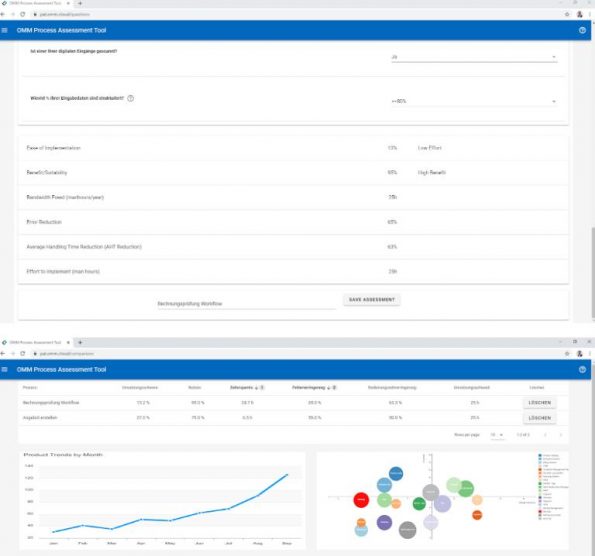Image resolution: width=595 pixels, height=556 pixels.
Task: Click the assessment name input field
Action: click(x=246, y=304)
